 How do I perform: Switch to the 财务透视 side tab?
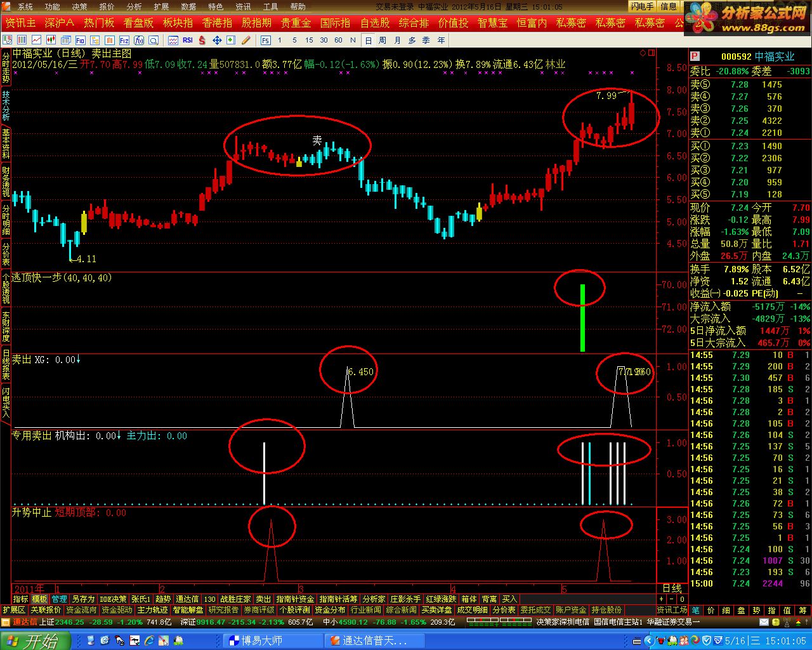tap(6, 182)
